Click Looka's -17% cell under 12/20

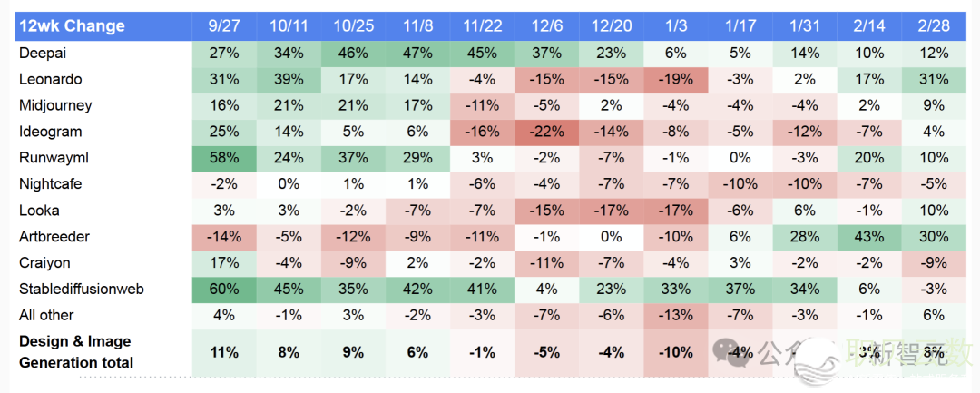(x=612, y=210)
